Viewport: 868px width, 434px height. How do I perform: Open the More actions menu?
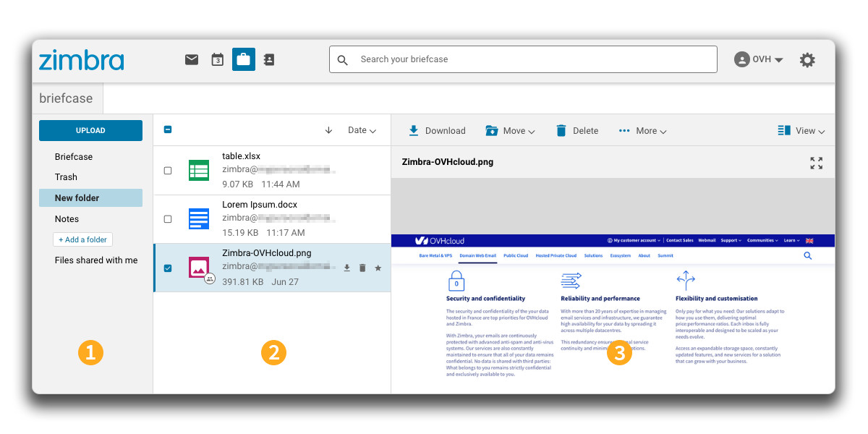tap(642, 130)
